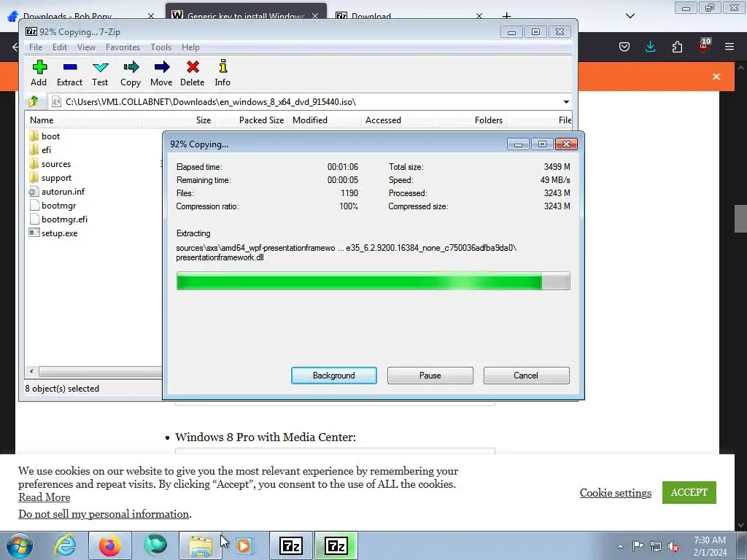Image resolution: width=747 pixels, height=560 pixels.
Task: Select the bootmgr file
Action: point(53,205)
